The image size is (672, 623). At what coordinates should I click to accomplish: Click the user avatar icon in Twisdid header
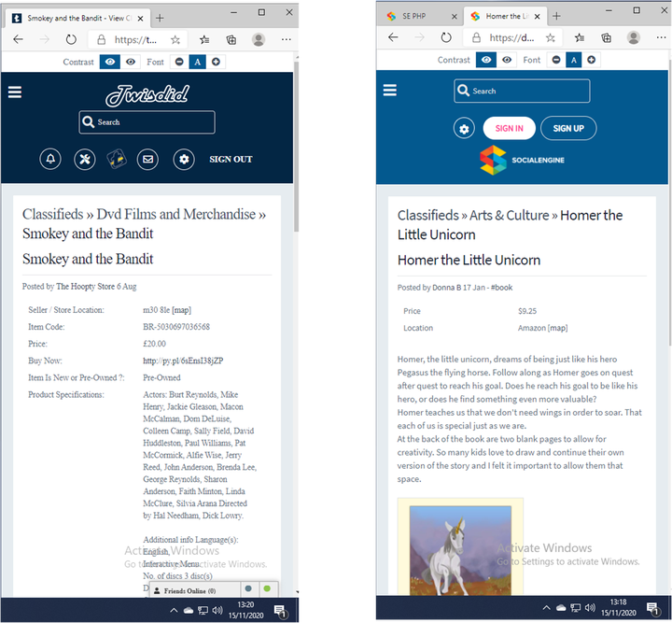click(116, 159)
